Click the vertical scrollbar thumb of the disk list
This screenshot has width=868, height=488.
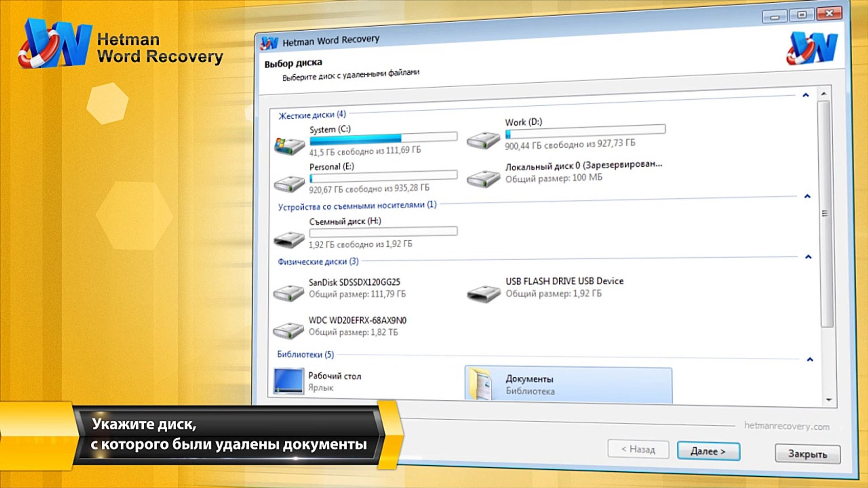tap(826, 213)
